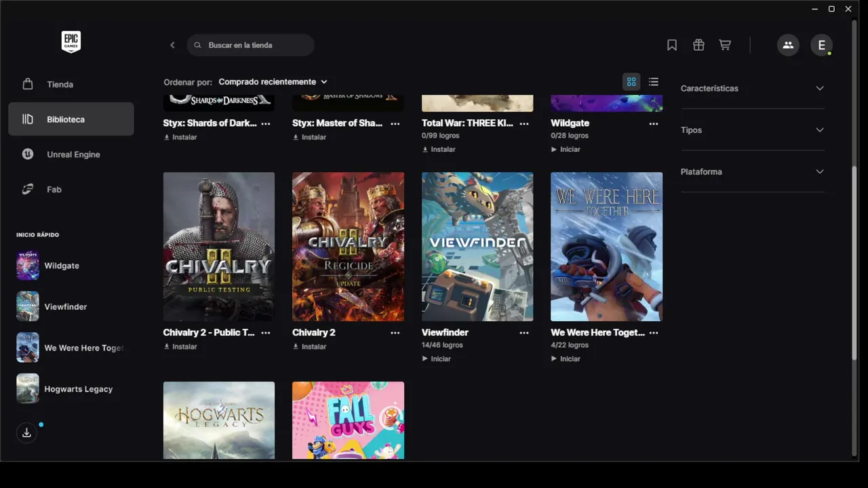
Task: Open options menu for Viewfinder
Action: click(x=524, y=333)
